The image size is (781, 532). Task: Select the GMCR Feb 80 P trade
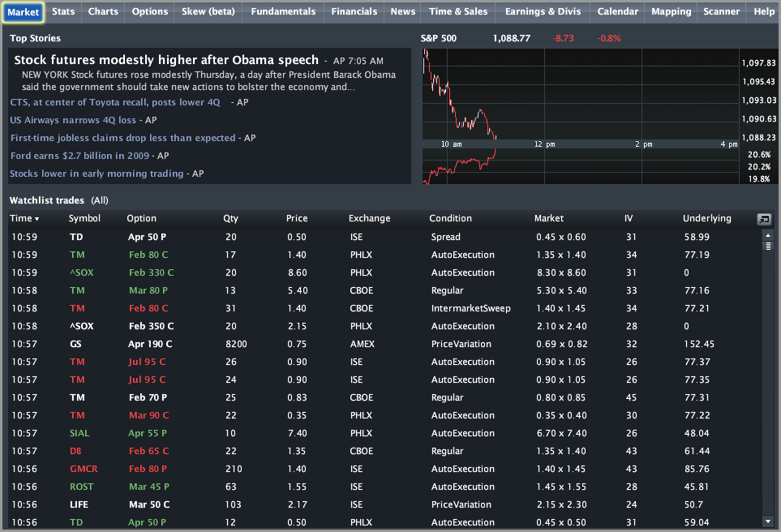tap(384, 469)
